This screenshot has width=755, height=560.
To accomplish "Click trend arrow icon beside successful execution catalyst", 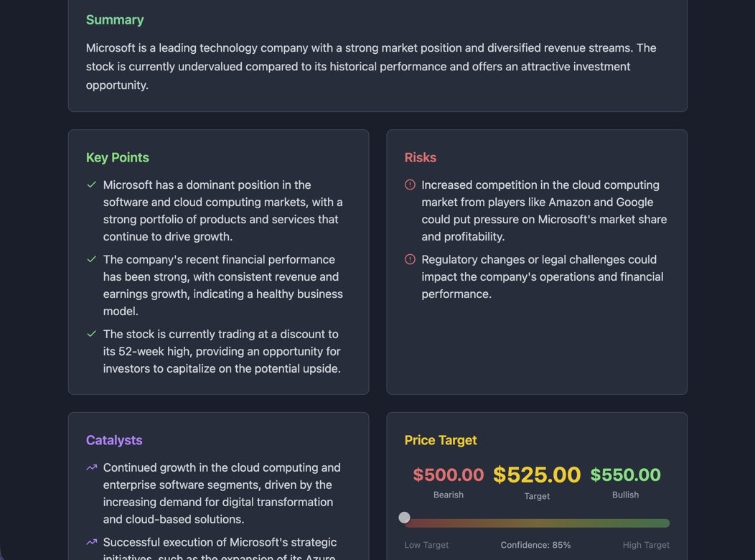I will click(91, 542).
